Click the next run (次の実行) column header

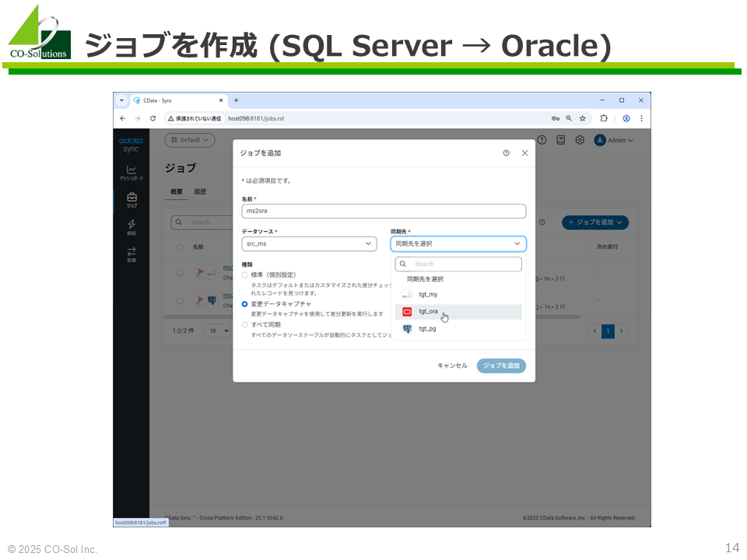point(607,247)
